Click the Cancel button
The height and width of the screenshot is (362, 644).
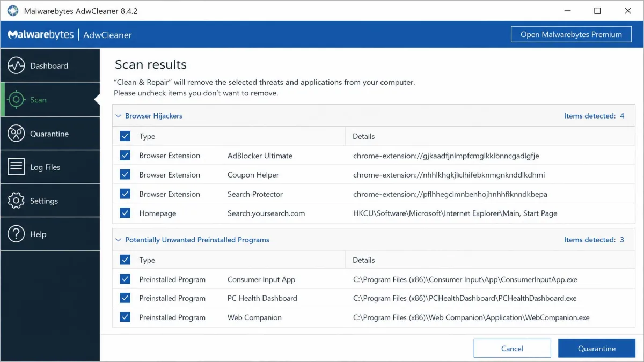(x=512, y=349)
